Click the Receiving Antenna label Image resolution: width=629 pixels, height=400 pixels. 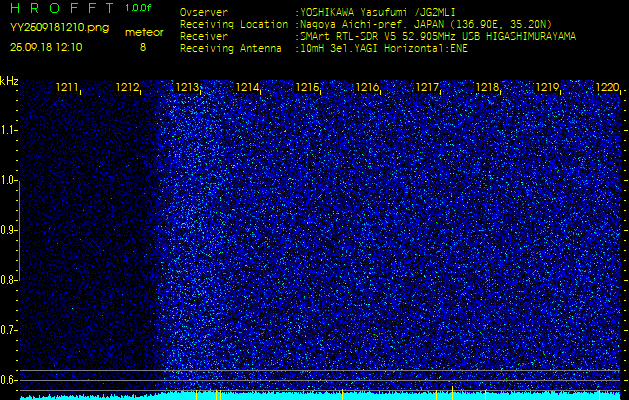pyautogui.click(x=231, y=49)
